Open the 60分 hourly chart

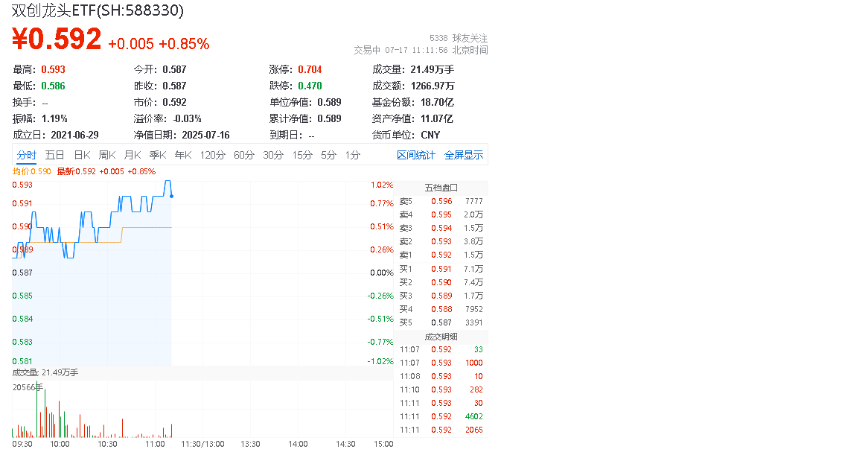243,154
